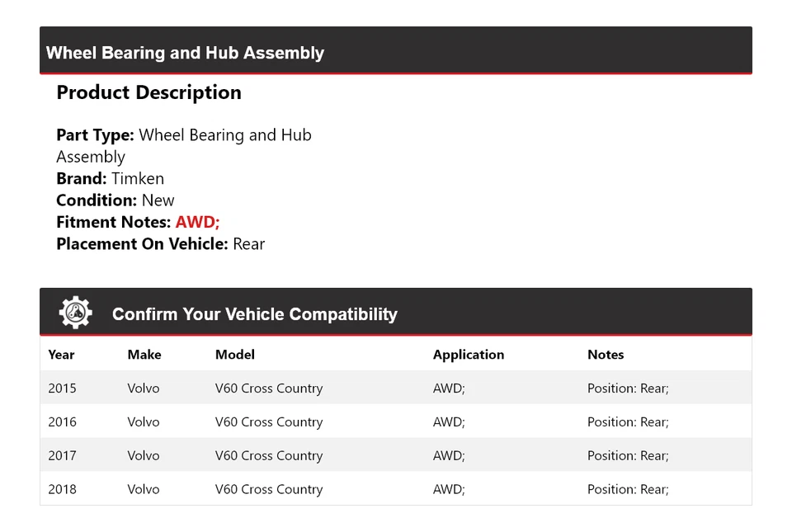The image size is (792, 532).
Task: Click the red AWD fitment note
Action: 197,222
